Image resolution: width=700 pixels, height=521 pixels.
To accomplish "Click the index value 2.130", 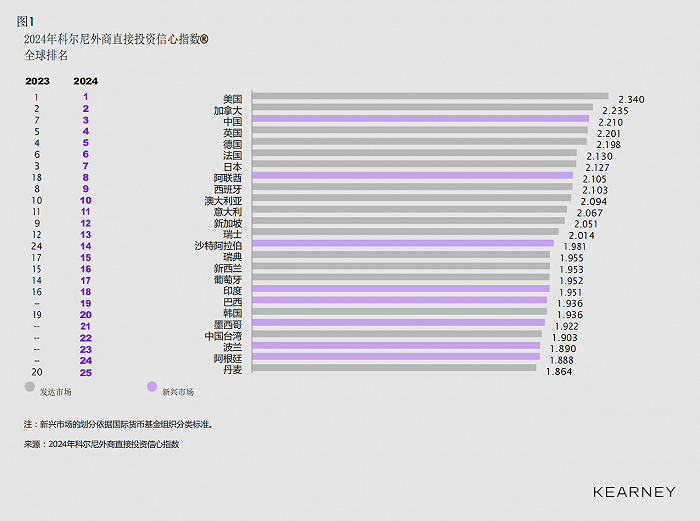I will point(600,156).
